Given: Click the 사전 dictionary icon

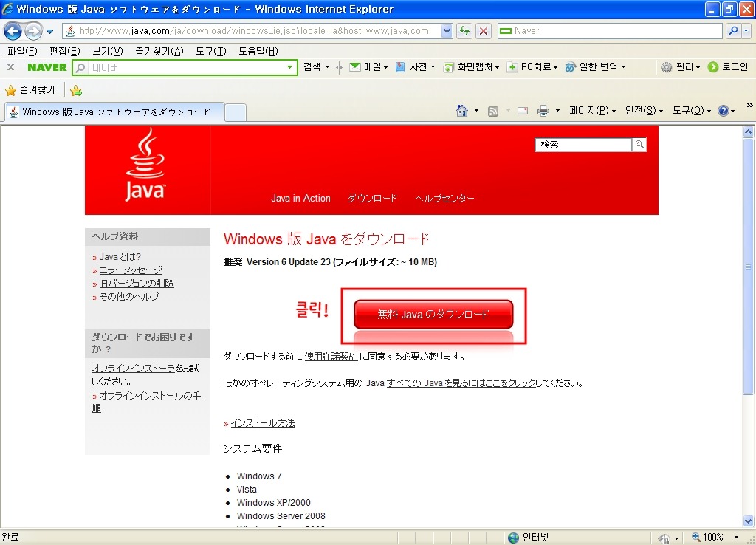Looking at the screenshot, I should [x=400, y=67].
